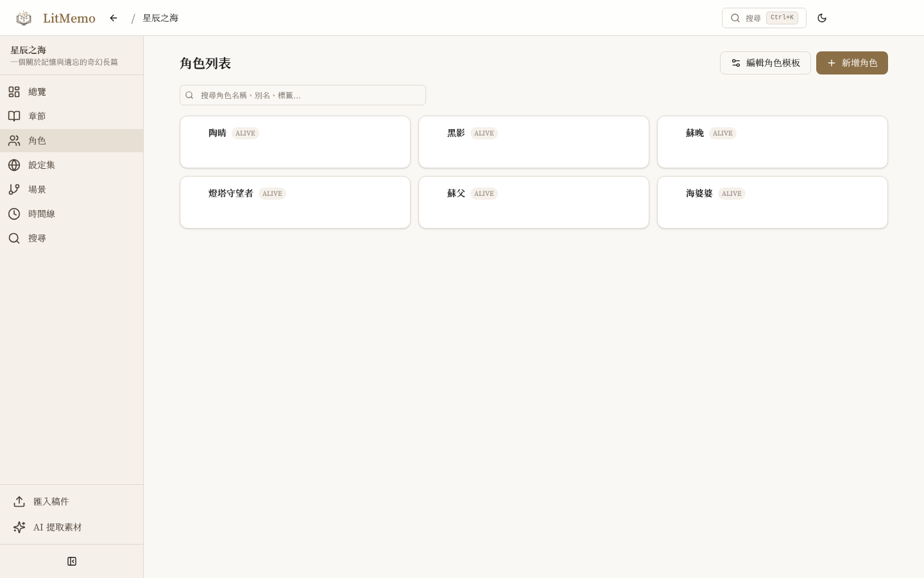924x578 pixels.
Task: Collapse the sidebar using the bottom toggle
Action: pos(72,561)
